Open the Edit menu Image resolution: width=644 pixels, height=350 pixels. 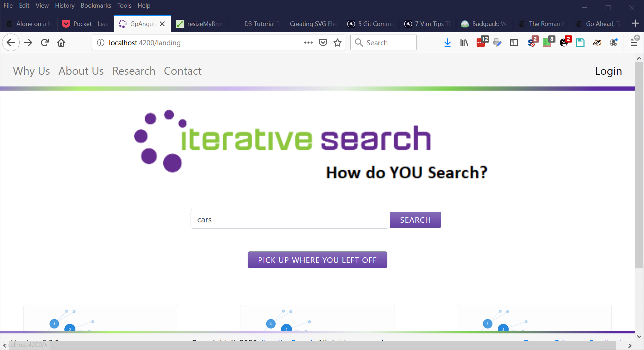[24, 6]
